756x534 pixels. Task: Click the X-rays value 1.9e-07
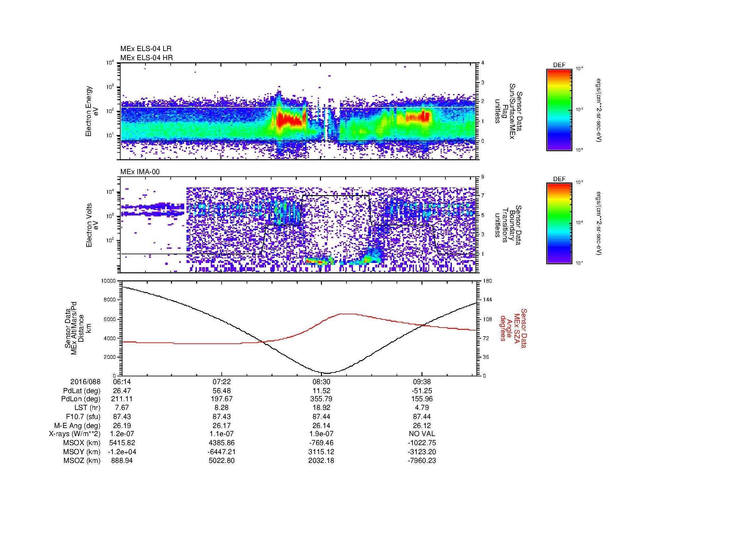[x=321, y=434]
